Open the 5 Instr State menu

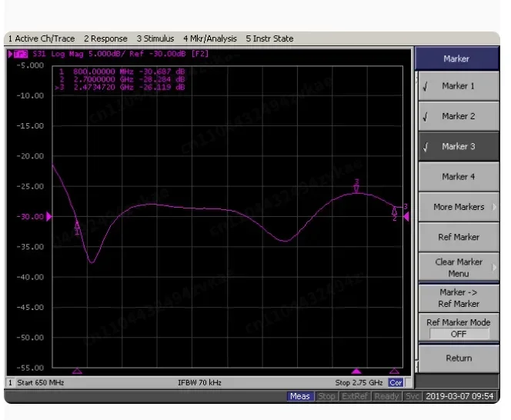(x=269, y=38)
